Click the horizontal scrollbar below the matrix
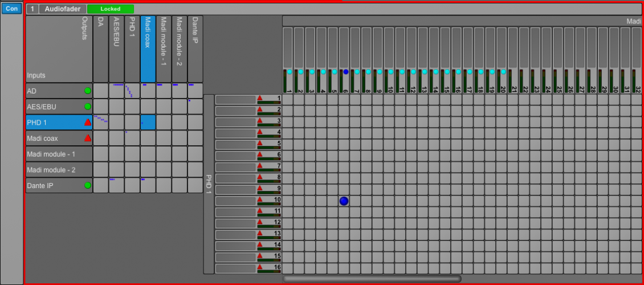This screenshot has width=644, height=285. click(x=372, y=279)
